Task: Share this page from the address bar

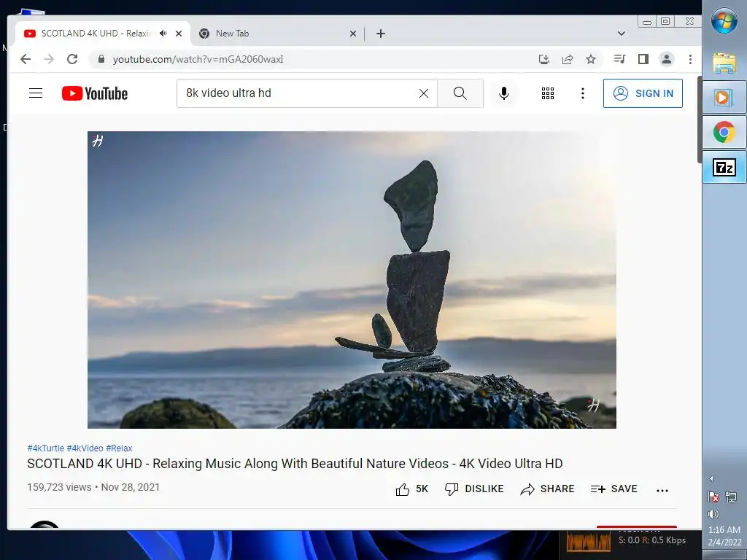Action: tap(568, 59)
